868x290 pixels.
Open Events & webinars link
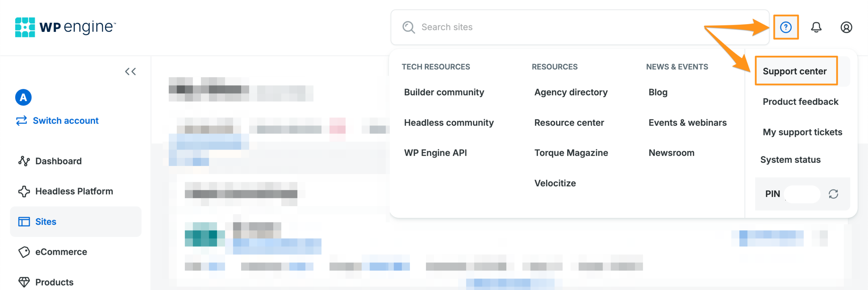[687, 122]
